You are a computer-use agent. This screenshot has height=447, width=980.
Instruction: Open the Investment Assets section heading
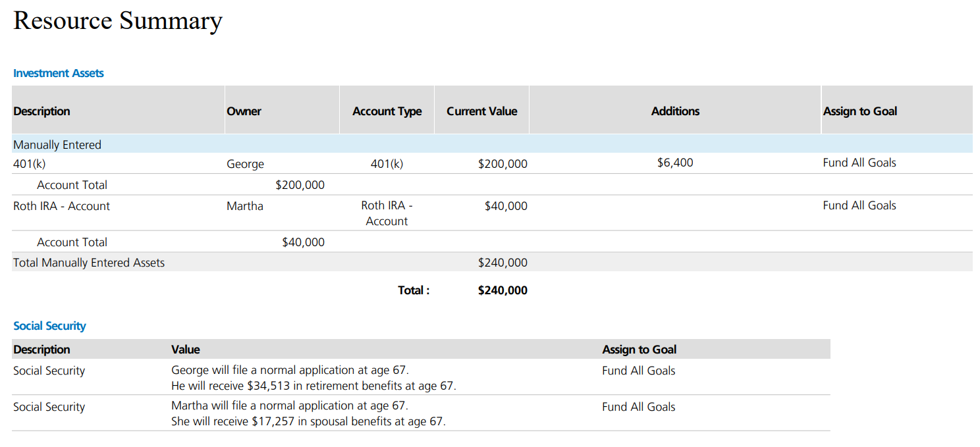tap(59, 73)
